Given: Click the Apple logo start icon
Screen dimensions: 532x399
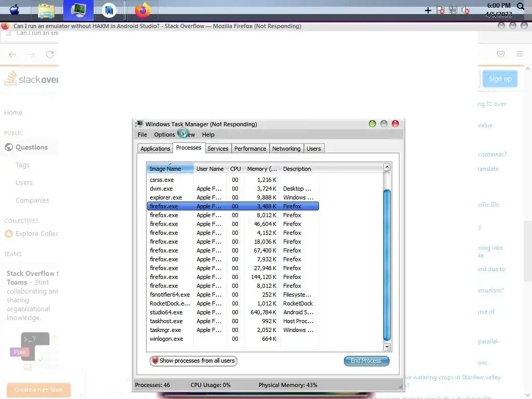Looking at the screenshot, I should [x=14, y=10].
